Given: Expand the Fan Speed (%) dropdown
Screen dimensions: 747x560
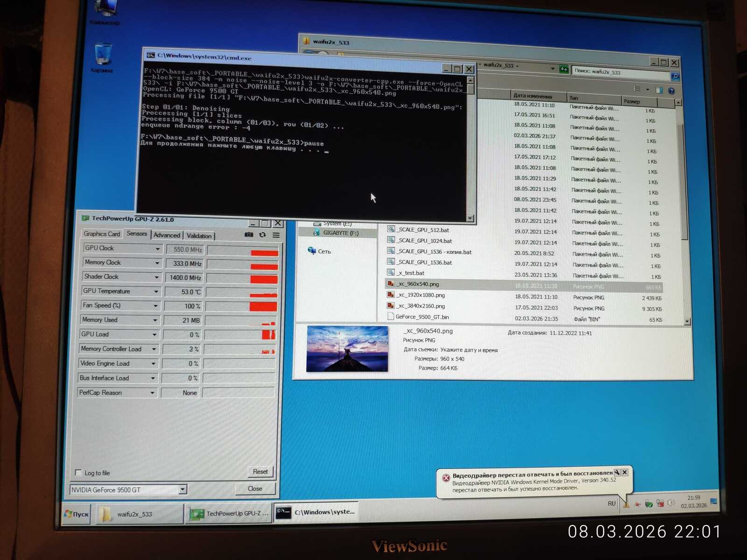Looking at the screenshot, I should point(155,306).
